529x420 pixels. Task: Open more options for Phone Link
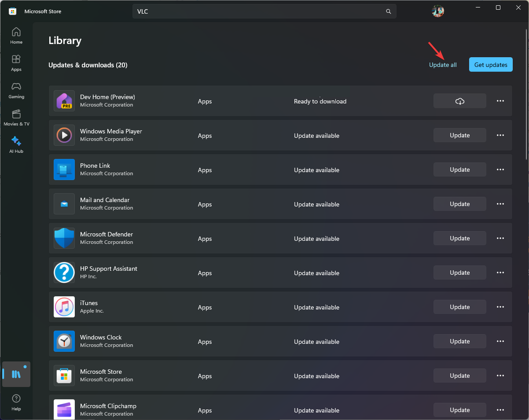point(500,169)
